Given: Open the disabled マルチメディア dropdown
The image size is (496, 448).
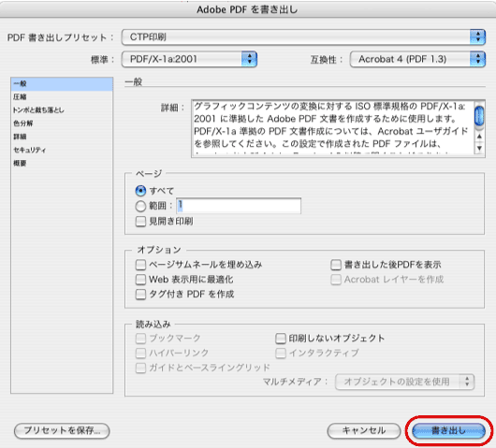Looking at the screenshot, I should (404, 382).
